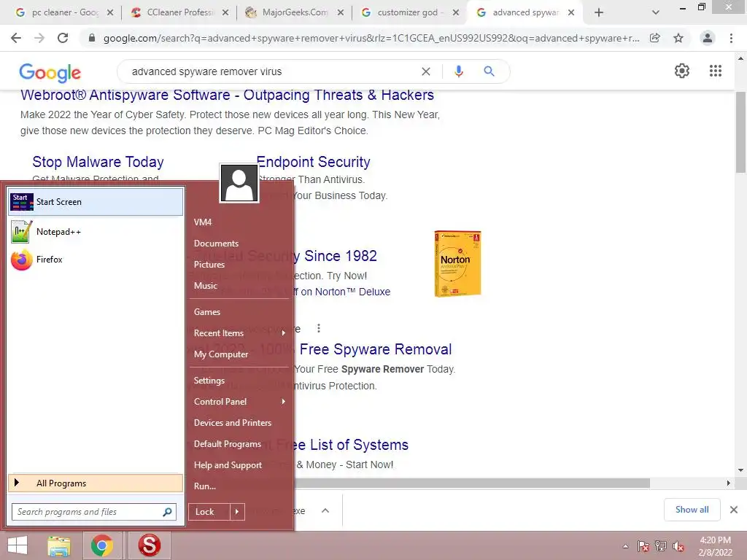This screenshot has width=747, height=560.
Task: Open the downloaded file options chevron
Action: coord(325,510)
